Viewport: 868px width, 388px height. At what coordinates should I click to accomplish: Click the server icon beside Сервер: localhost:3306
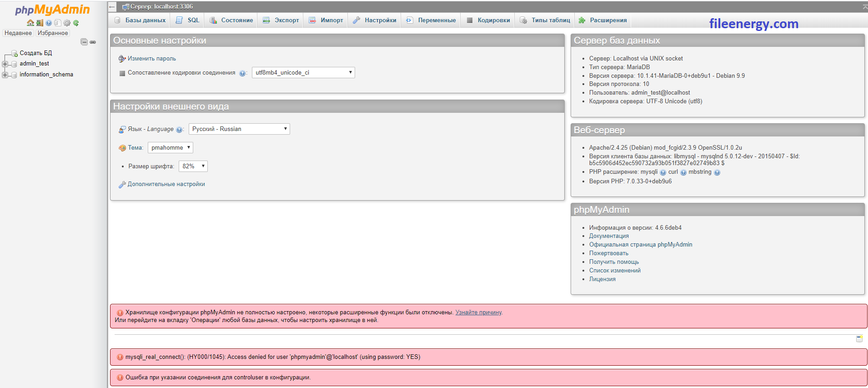pos(126,7)
